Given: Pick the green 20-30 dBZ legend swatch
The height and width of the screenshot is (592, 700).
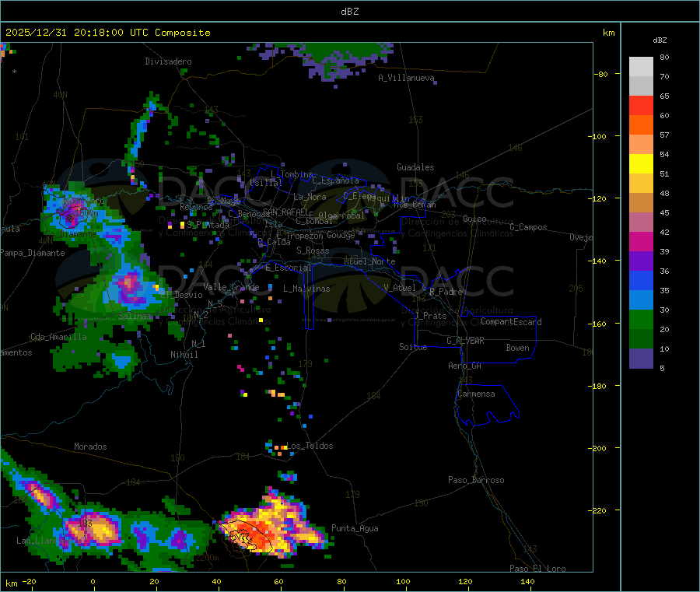Looking at the screenshot, I should (641, 319).
